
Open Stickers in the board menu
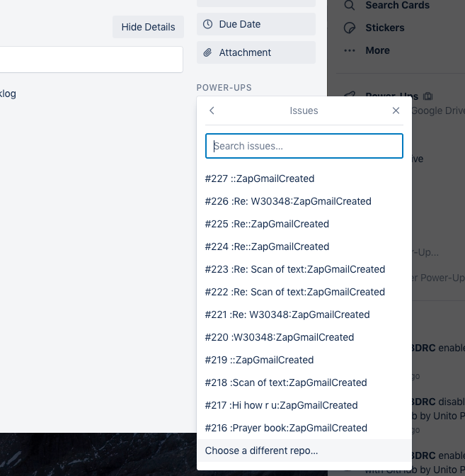coord(385,28)
